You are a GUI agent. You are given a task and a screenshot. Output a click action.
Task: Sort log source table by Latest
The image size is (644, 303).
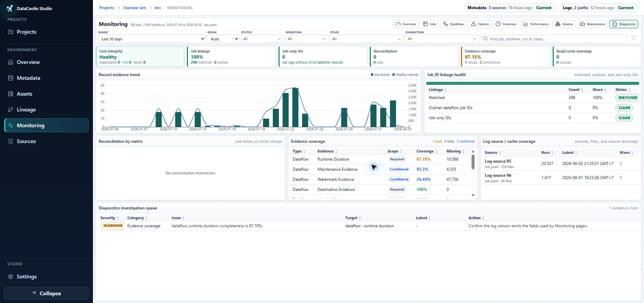pos(570,153)
